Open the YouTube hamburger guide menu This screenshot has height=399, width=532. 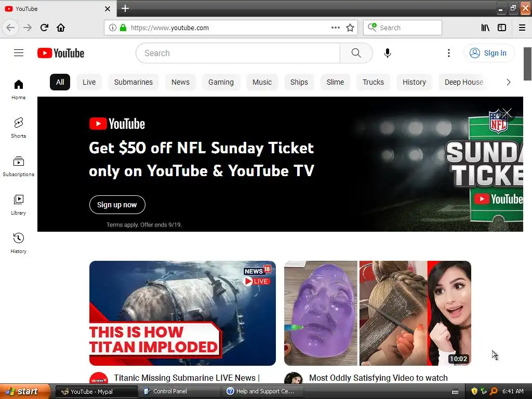[x=19, y=53]
